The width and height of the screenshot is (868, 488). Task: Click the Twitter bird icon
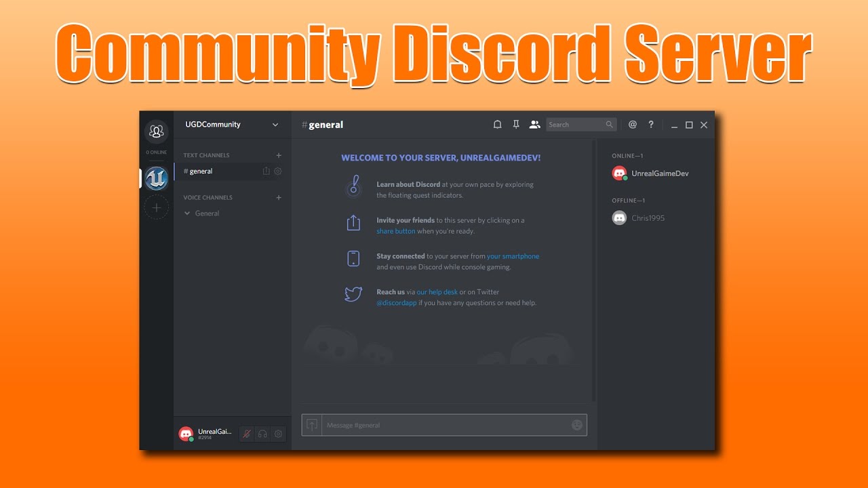tap(353, 294)
